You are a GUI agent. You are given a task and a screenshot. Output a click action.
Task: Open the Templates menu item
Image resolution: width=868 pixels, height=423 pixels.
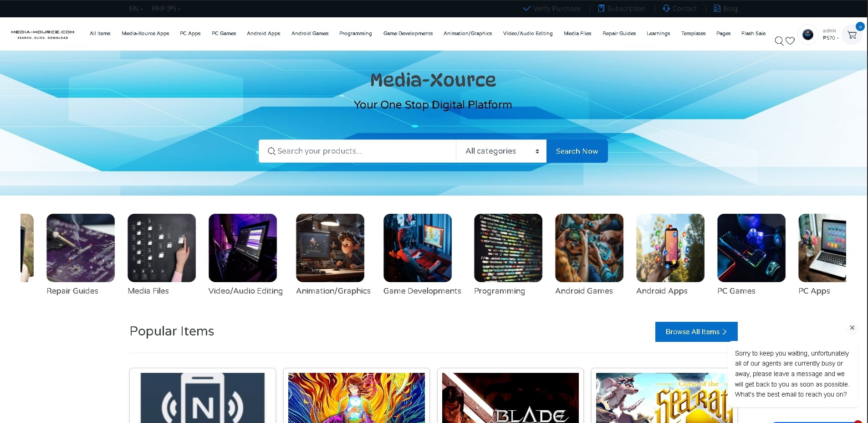click(693, 33)
